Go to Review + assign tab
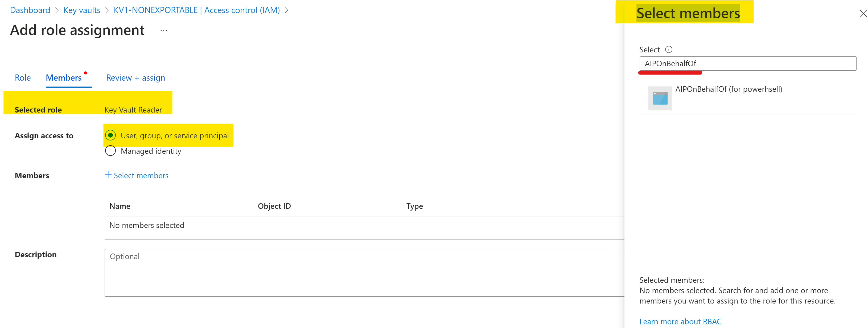This screenshot has width=868, height=328. pyautogui.click(x=135, y=78)
